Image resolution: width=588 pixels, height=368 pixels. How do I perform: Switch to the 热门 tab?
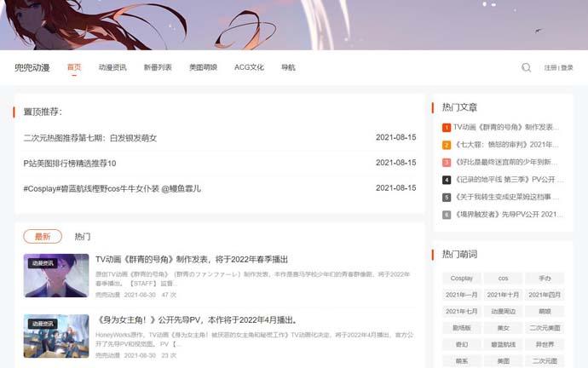[x=83, y=237]
